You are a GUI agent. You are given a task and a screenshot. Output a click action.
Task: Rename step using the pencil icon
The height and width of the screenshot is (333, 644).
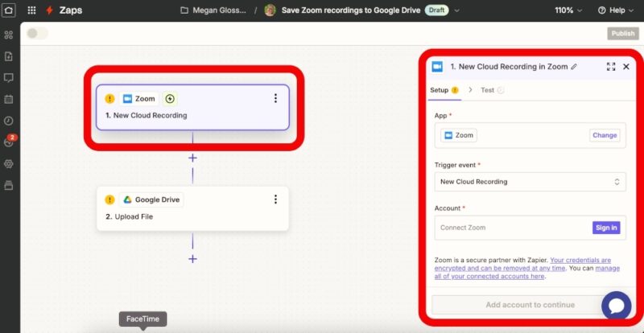tap(574, 67)
